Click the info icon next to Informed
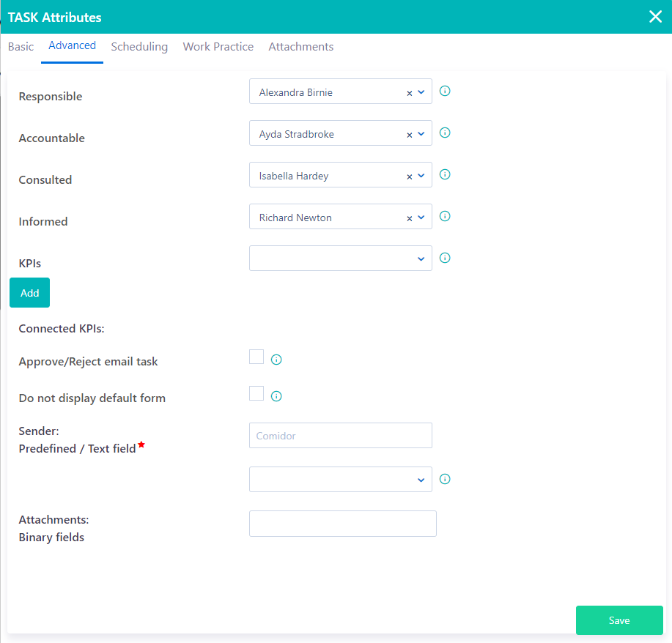The image size is (672, 643). (x=444, y=216)
